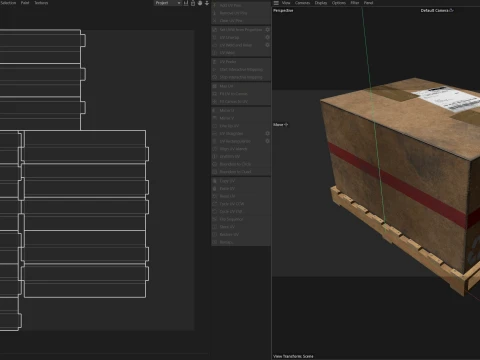Image resolution: width=480 pixels, height=360 pixels.
Task: Stop Interactive Mapping
Action: coord(241,77)
